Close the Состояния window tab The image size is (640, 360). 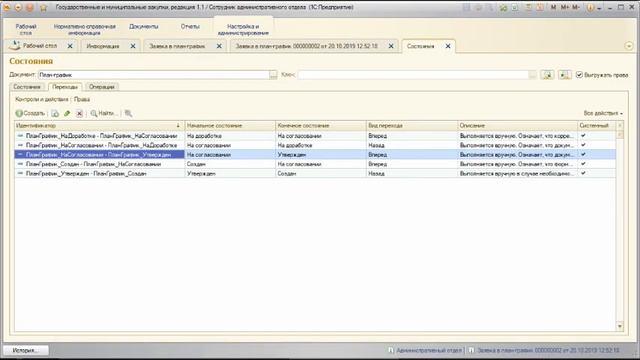448,46
